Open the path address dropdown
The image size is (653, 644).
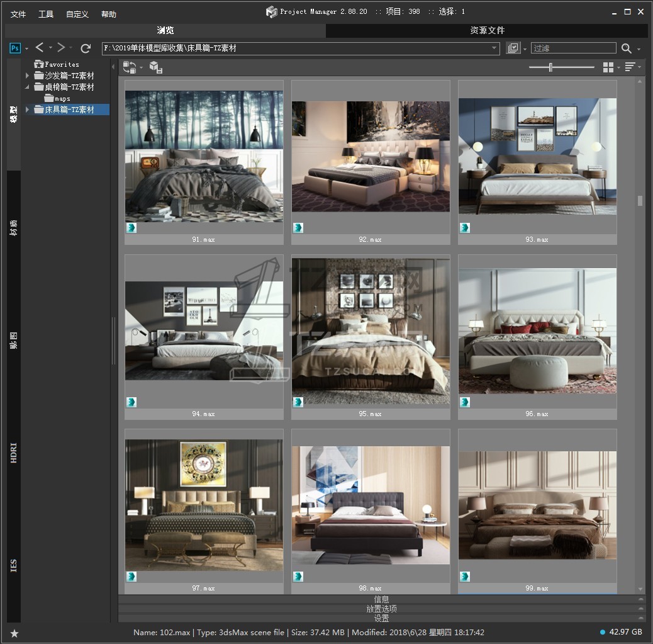(494, 48)
